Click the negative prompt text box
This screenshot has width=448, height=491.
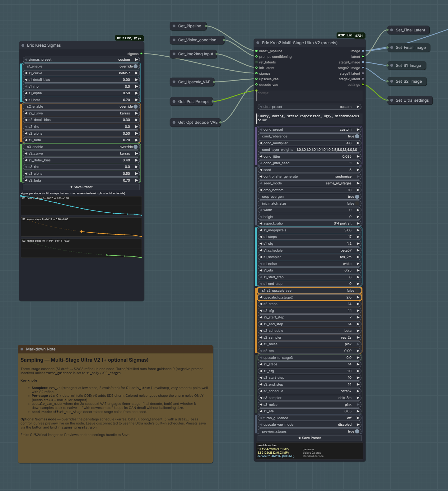(309, 118)
